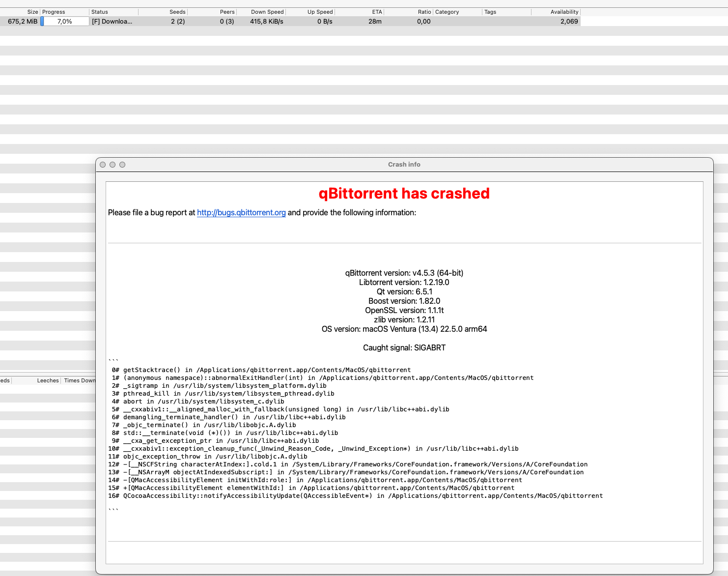Image resolution: width=728 pixels, height=576 pixels.
Task: Minimize the Crash info dialog
Action: [x=112, y=164]
